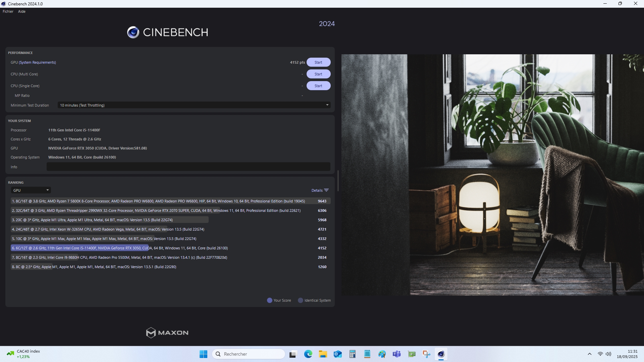644x362 pixels.
Task: Open volume control in tray
Action: [608, 354]
